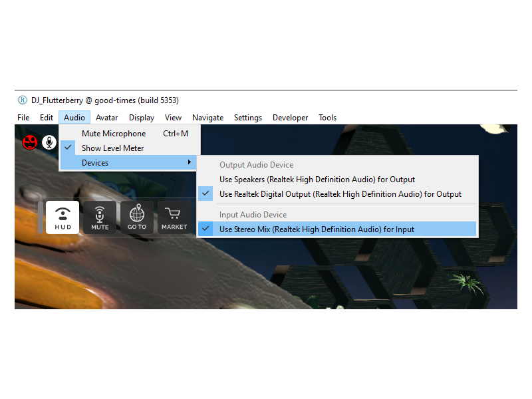Screen dimensions: 532x399
Task: Close the open Audio menu
Action: (74, 118)
